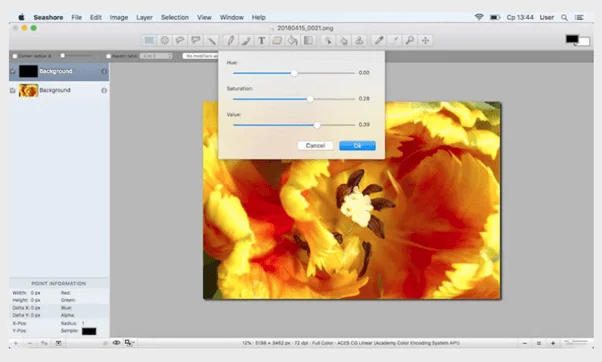Viewport: 602px width, 362px height.
Task: Open the Image menu
Action: coord(119,17)
